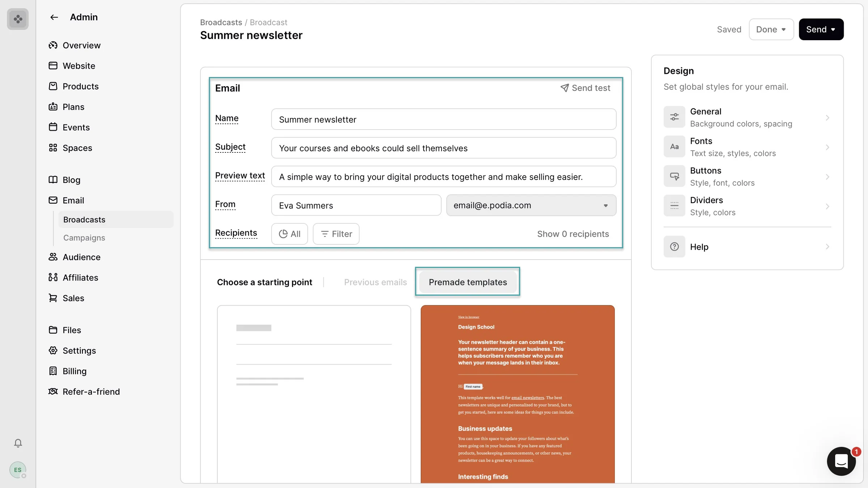Click the Broadcasts breadcrumb link
The image size is (868, 488).
pos(221,22)
